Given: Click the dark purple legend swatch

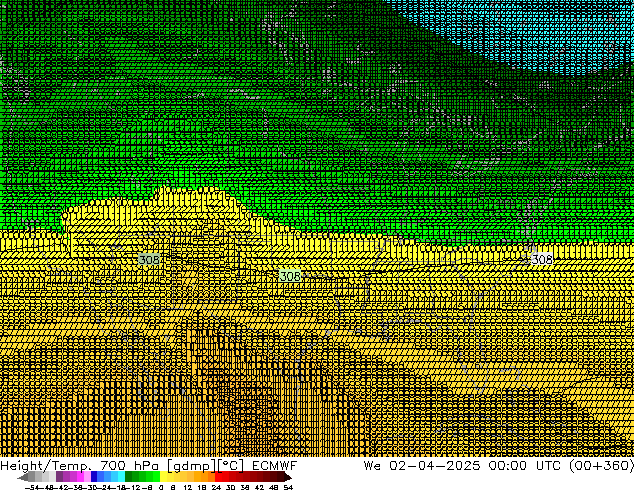Looking at the screenshot, I should [59, 476].
